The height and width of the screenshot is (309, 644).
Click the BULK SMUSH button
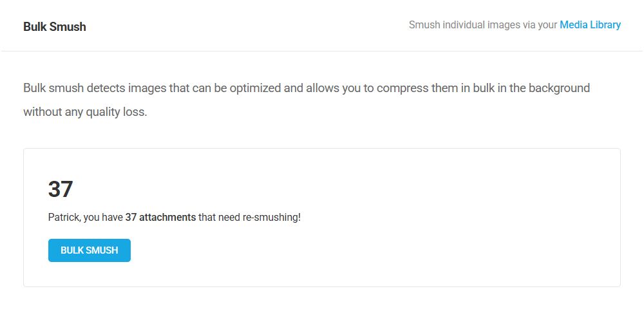tap(90, 250)
